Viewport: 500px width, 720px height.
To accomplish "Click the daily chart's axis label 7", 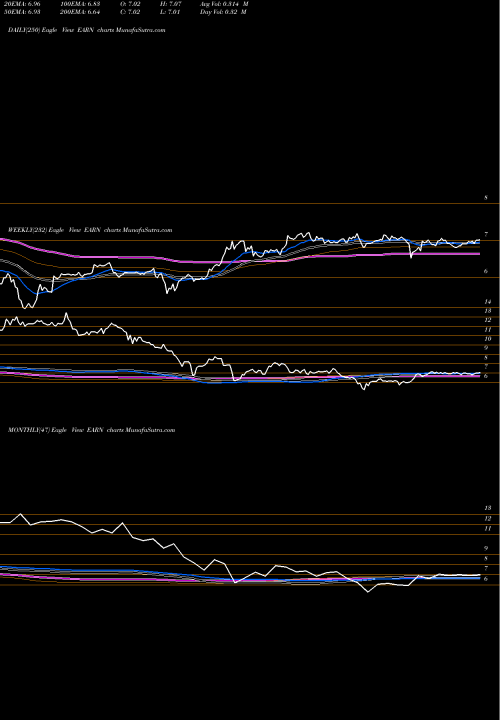I will [486, 234].
